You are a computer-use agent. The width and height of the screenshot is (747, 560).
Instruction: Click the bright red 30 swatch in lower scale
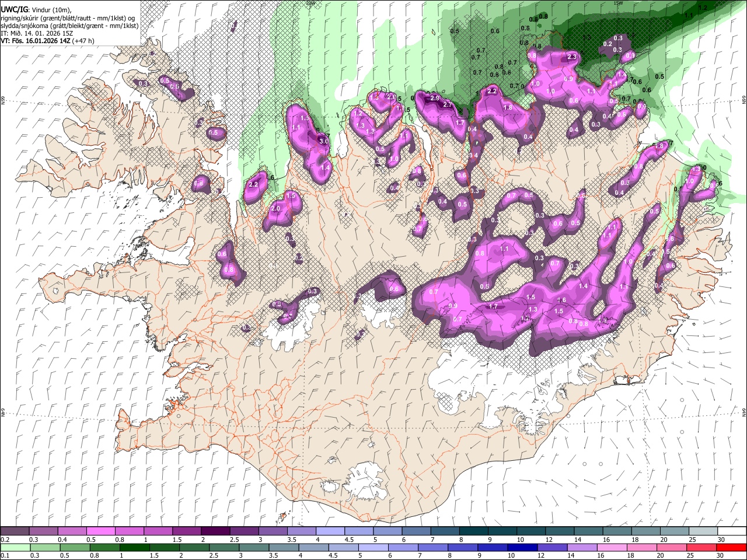(731, 547)
